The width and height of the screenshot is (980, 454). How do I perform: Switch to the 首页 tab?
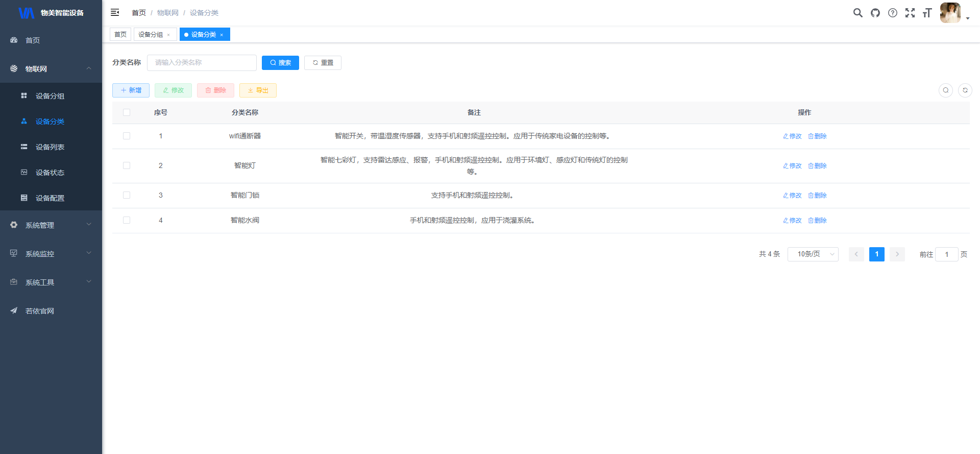120,34
